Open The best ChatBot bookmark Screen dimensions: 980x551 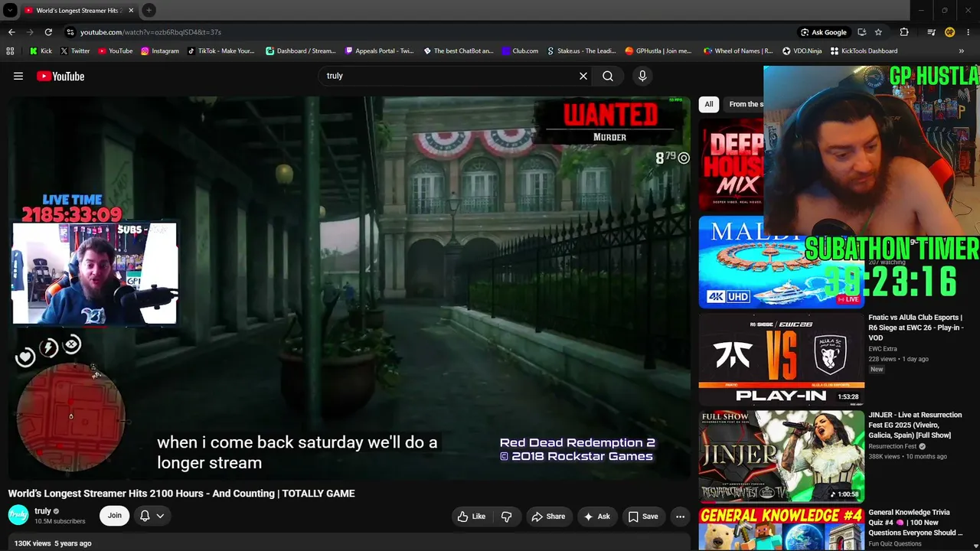458,51
